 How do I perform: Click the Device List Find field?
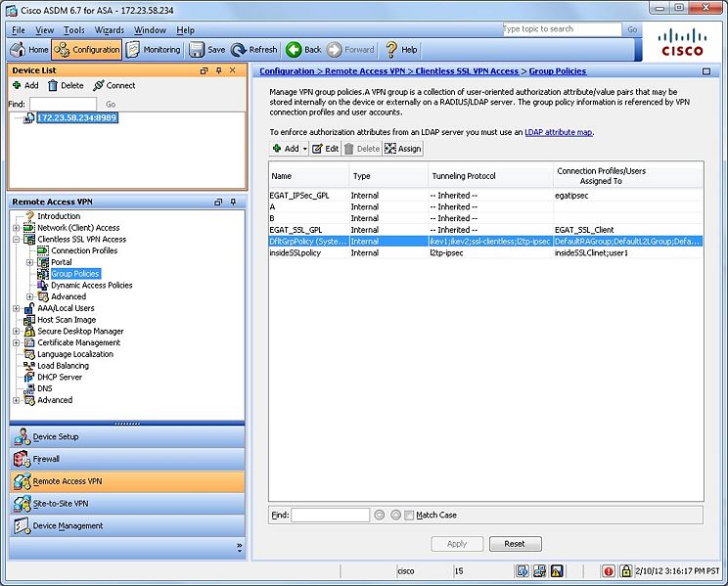[x=64, y=105]
